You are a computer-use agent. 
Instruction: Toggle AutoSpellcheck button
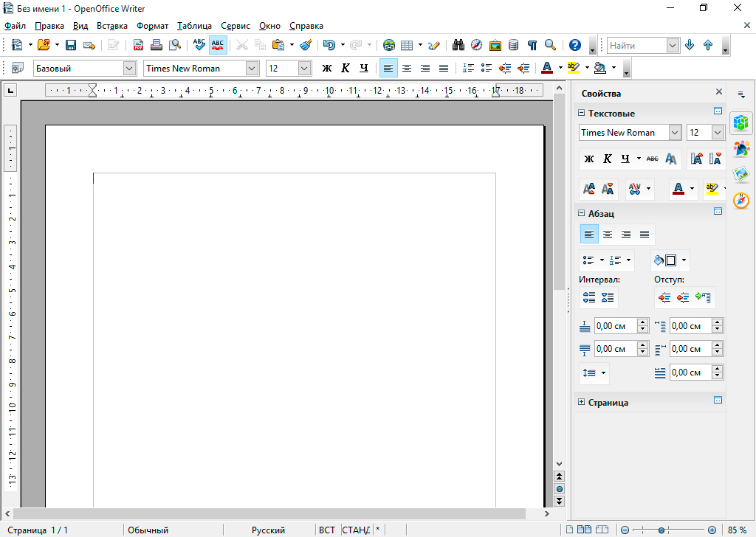(218, 45)
